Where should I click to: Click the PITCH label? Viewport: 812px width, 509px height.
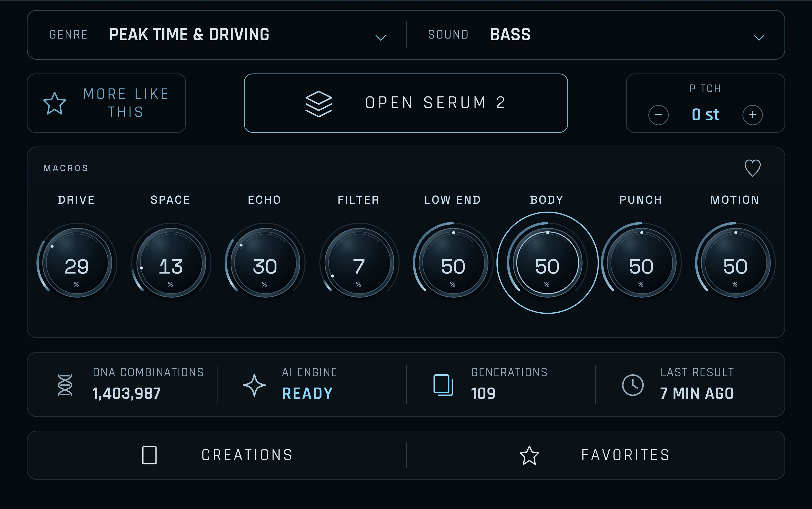pos(705,88)
